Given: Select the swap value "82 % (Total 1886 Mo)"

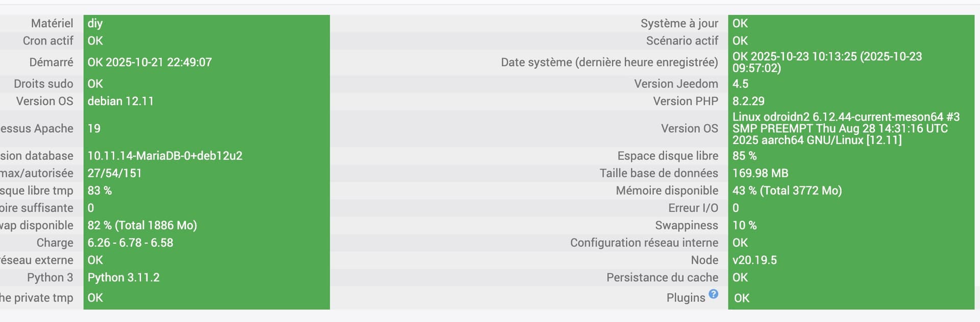Looking at the screenshot, I should coord(142,225).
